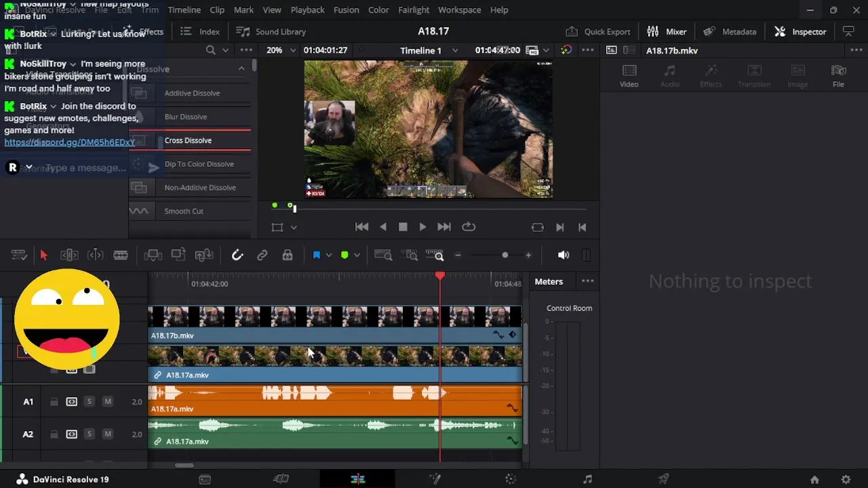868x488 pixels.
Task: Select the Cross Dissolve transition
Action: (x=190, y=140)
